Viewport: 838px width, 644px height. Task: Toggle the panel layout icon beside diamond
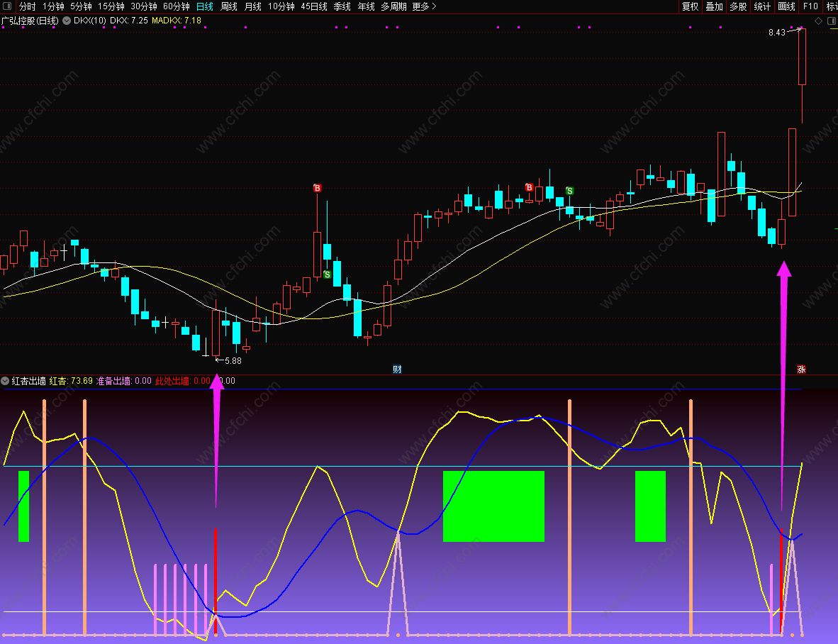(832, 21)
